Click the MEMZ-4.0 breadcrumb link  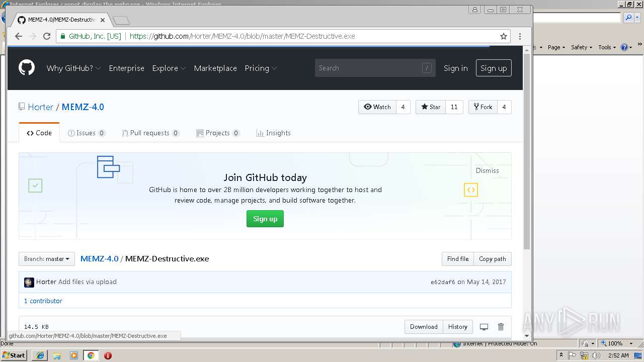pyautogui.click(x=99, y=259)
